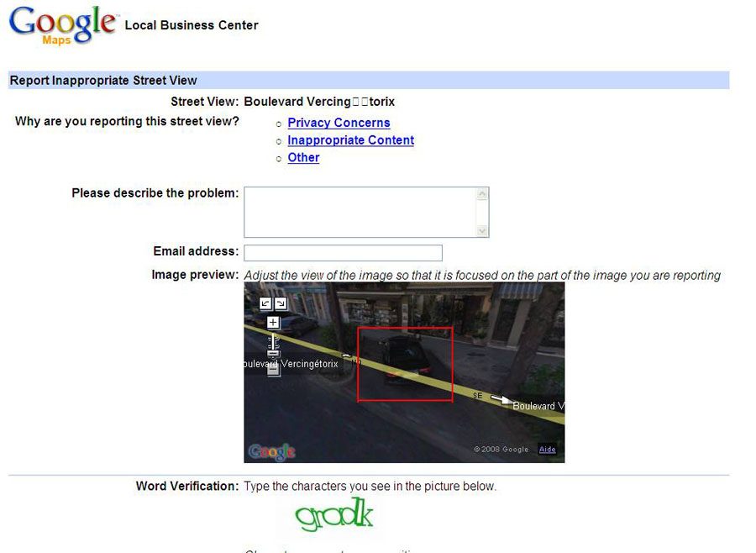Viewport: 756px width, 553px height.
Task: Open the Other reason link
Action: [x=303, y=157]
